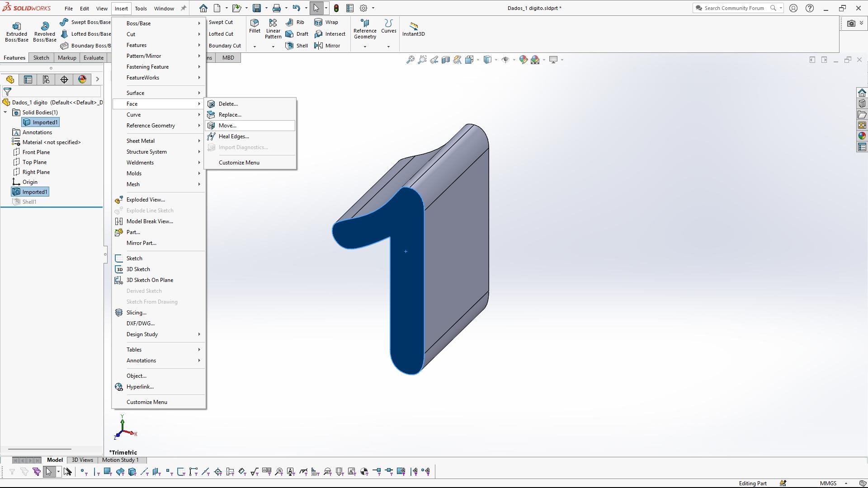
Task: Click the Print icon
Action: (277, 8)
